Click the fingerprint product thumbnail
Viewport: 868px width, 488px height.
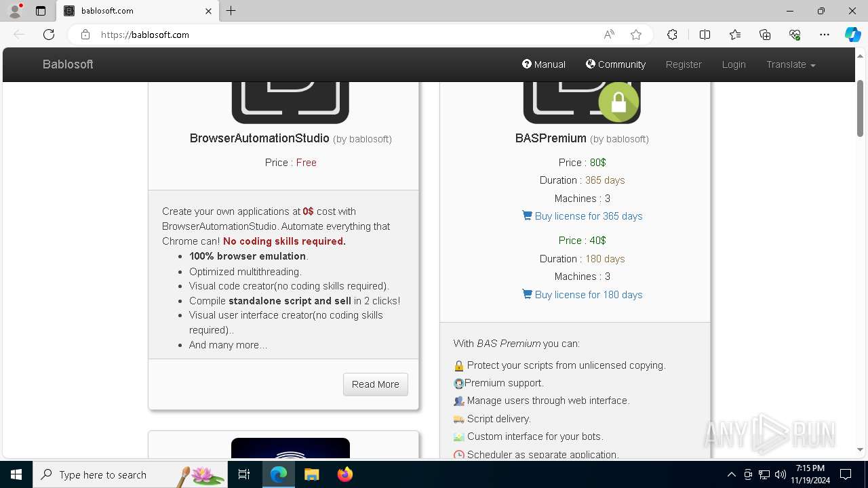[290, 448]
